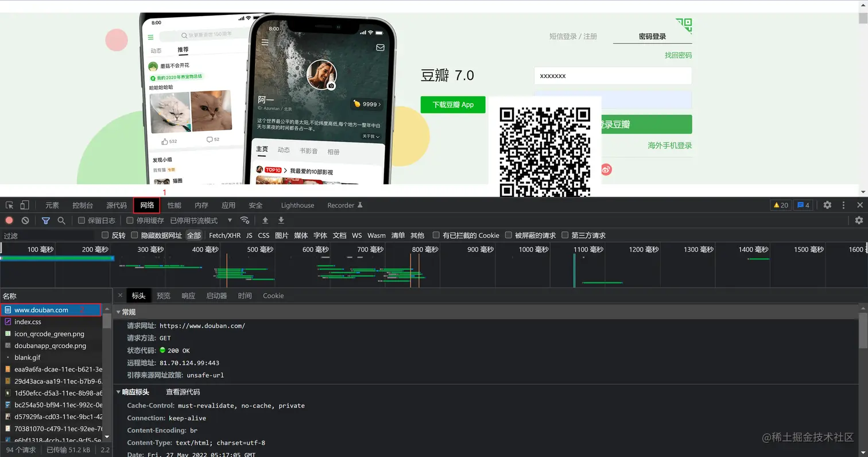Open the Cookie details tab

(x=273, y=296)
